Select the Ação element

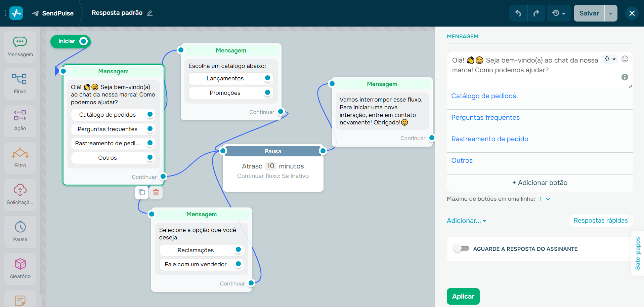[20, 120]
